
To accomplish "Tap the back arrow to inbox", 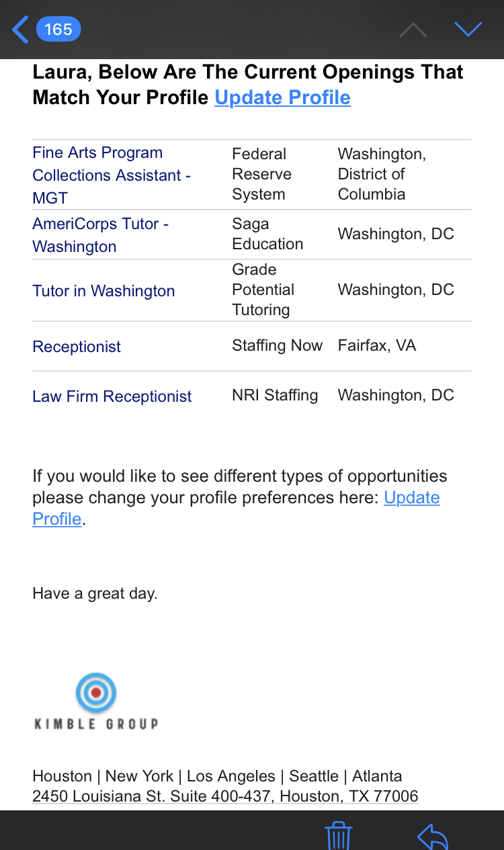I will 20,30.
